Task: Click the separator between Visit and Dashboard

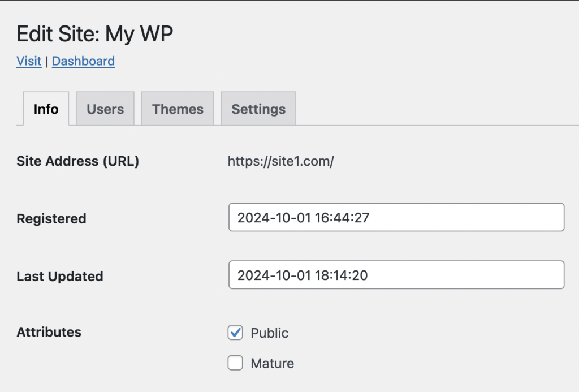Action: pyautogui.click(x=46, y=61)
